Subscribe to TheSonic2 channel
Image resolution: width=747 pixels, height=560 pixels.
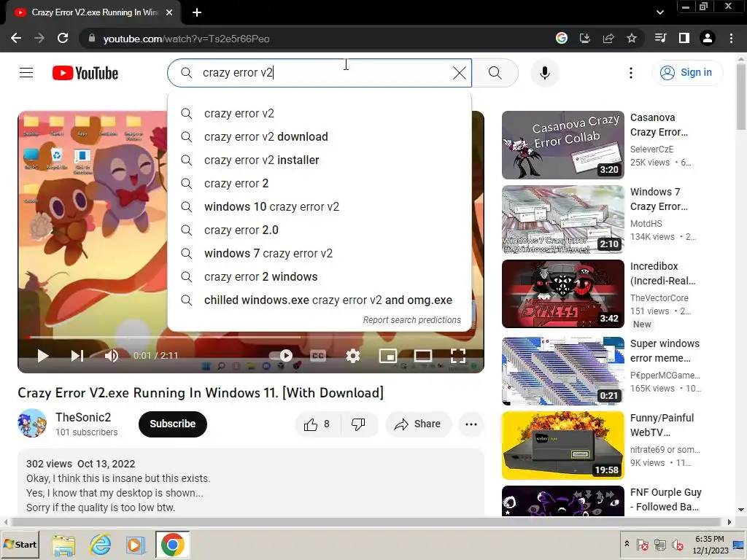172,424
